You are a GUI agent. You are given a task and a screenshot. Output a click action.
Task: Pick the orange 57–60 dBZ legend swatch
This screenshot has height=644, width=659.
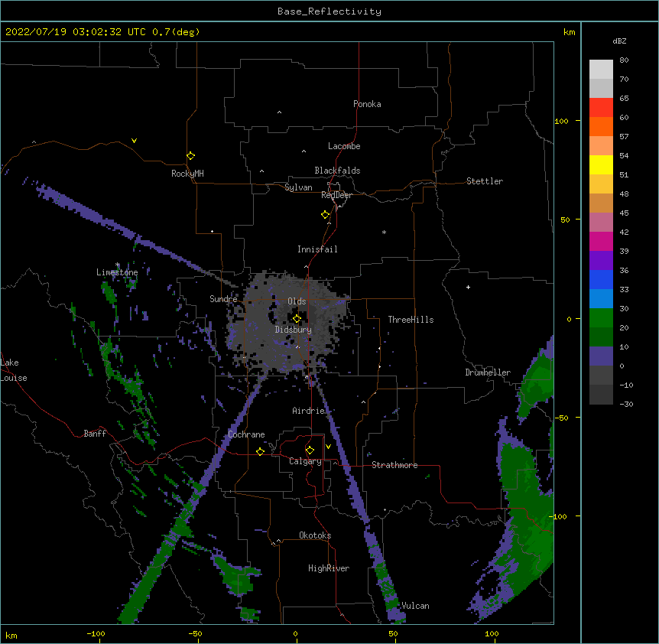(601, 126)
